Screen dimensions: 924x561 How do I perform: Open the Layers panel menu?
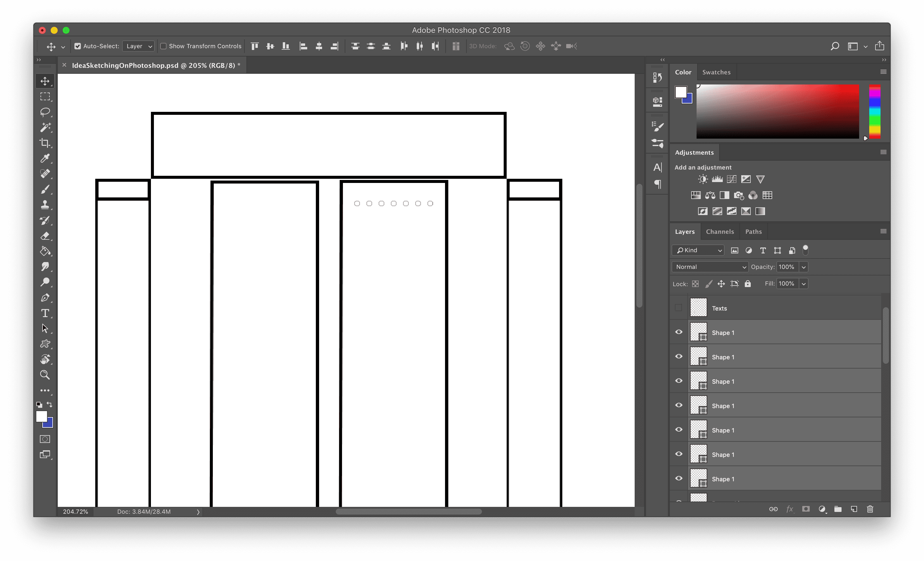click(x=883, y=231)
